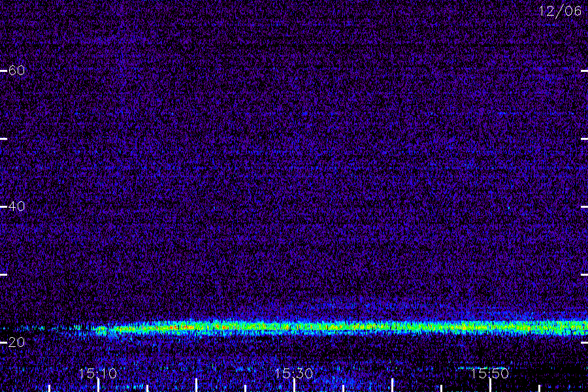588x392 pixels.
Task: Click the 15:50 time label
Action: point(489,373)
